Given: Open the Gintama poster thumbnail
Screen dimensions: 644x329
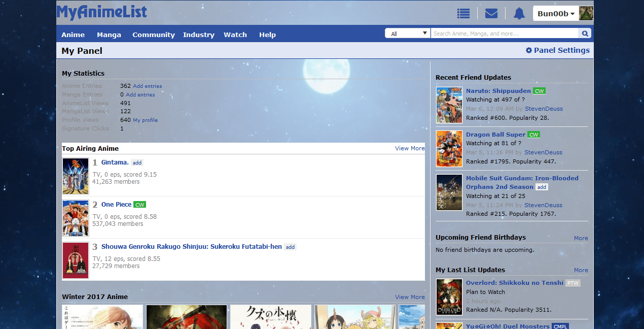Looking at the screenshot, I should (75, 176).
